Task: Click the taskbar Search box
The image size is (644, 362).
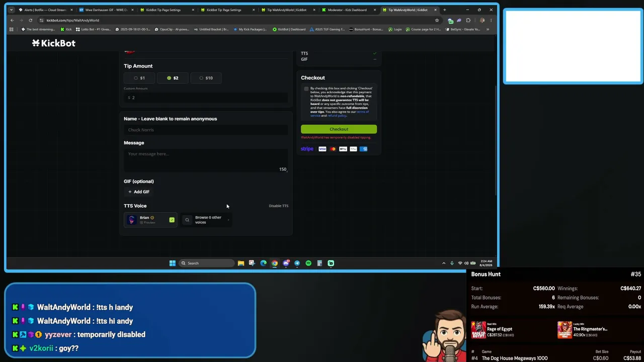Action: (x=207, y=263)
